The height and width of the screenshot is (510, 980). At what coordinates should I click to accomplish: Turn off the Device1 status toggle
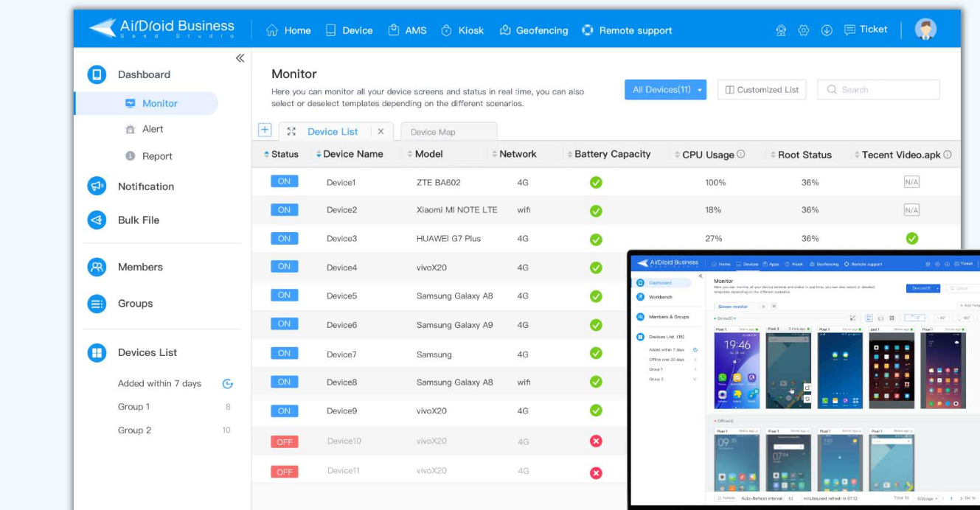click(285, 181)
